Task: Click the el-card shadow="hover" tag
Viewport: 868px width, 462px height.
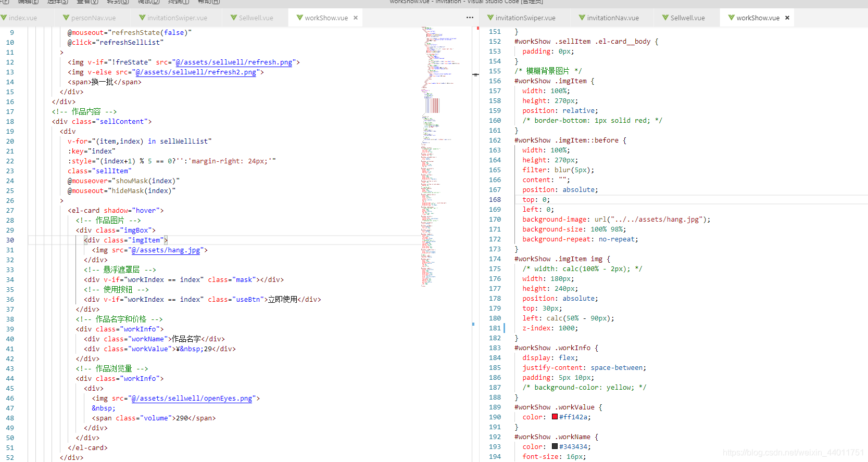Action: [x=116, y=211]
